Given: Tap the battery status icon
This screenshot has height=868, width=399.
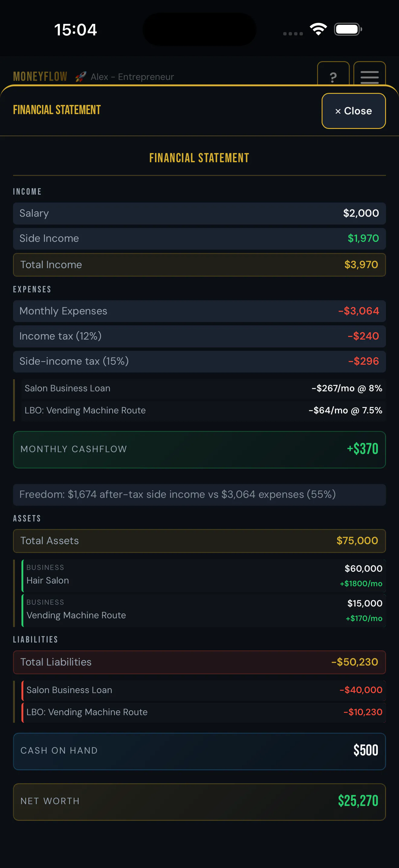Looking at the screenshot, I should point(348,29).
